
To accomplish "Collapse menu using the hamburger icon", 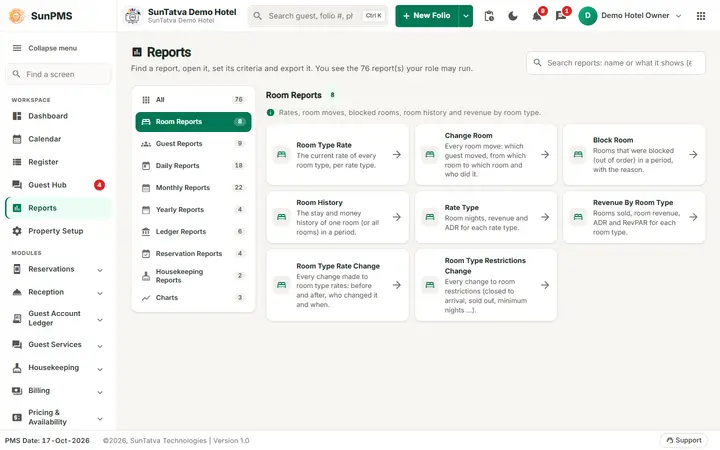I will click(x=17, y=48).
